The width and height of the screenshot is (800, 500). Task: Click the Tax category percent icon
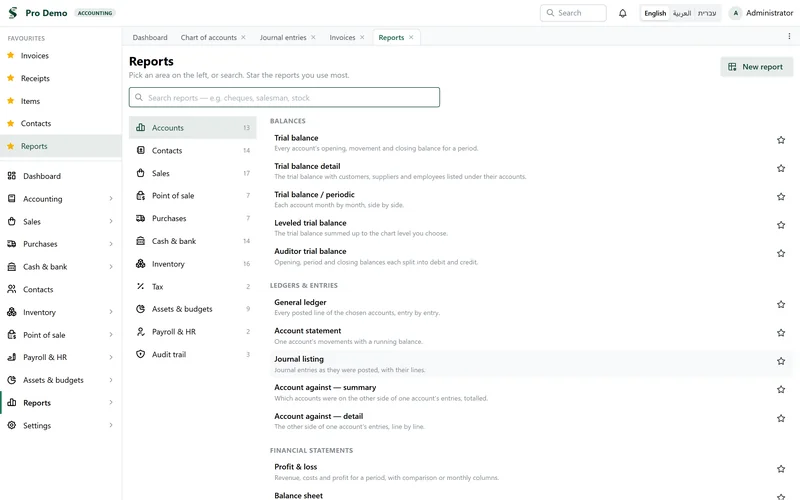pyautogui.click(x=141, y=286)
